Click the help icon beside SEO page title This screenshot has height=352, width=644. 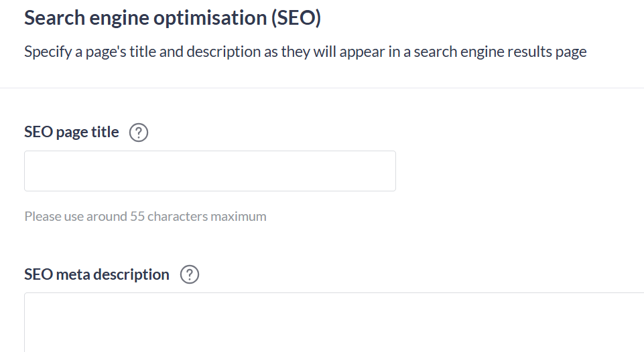coord(138,133)
